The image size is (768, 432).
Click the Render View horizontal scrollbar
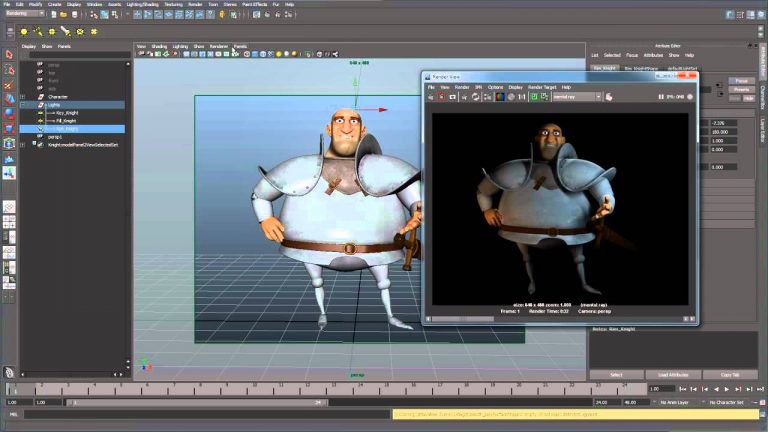(x=558, y=319)
